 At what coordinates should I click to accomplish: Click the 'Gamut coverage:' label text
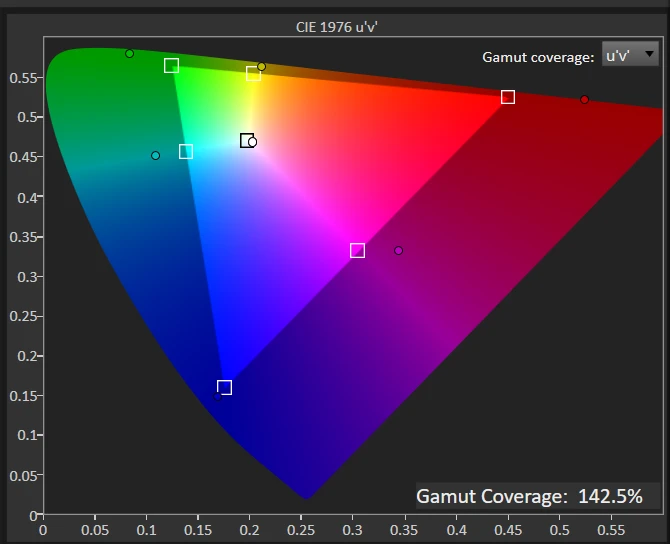tap(537, 57)
